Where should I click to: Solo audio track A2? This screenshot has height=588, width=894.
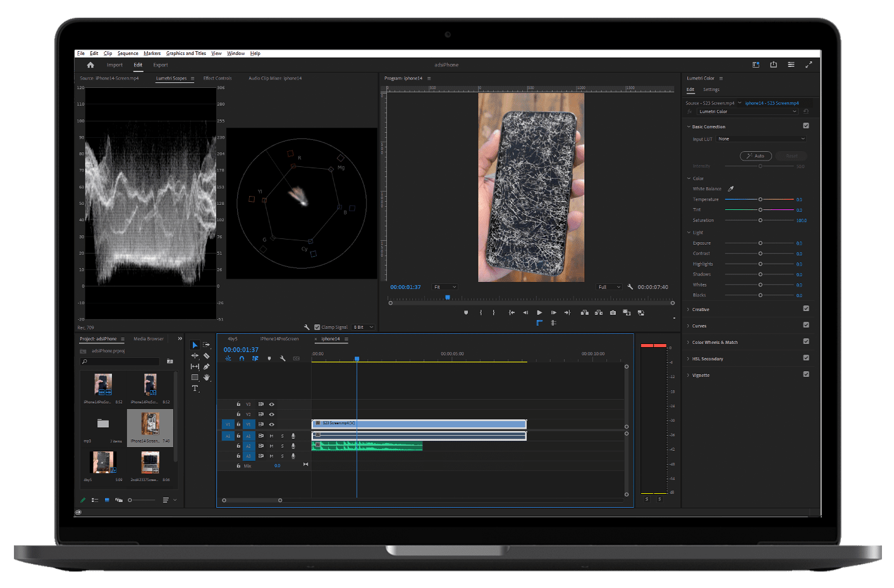283,446
